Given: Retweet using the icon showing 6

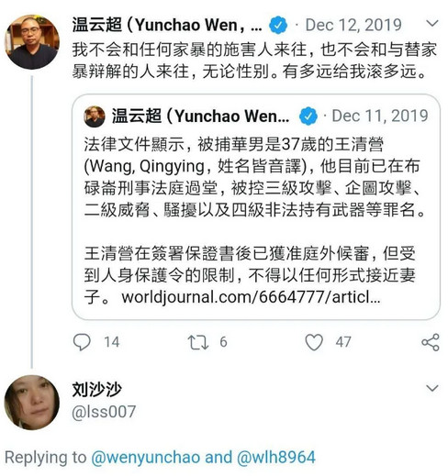Looking at the screenshot, I should [198, 342].
